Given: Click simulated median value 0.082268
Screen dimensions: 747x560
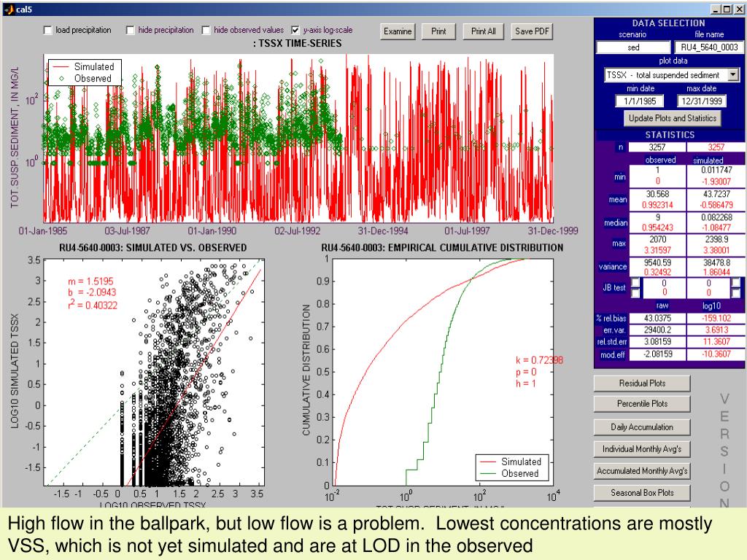Looking at the screenshot, I should pos(716,217).
